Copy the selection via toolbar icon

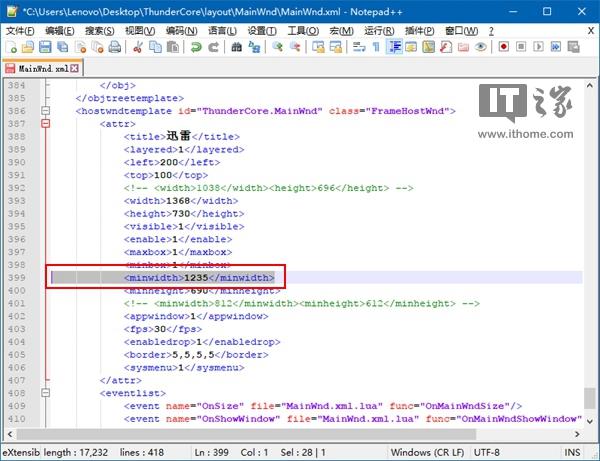click(155, 47)
